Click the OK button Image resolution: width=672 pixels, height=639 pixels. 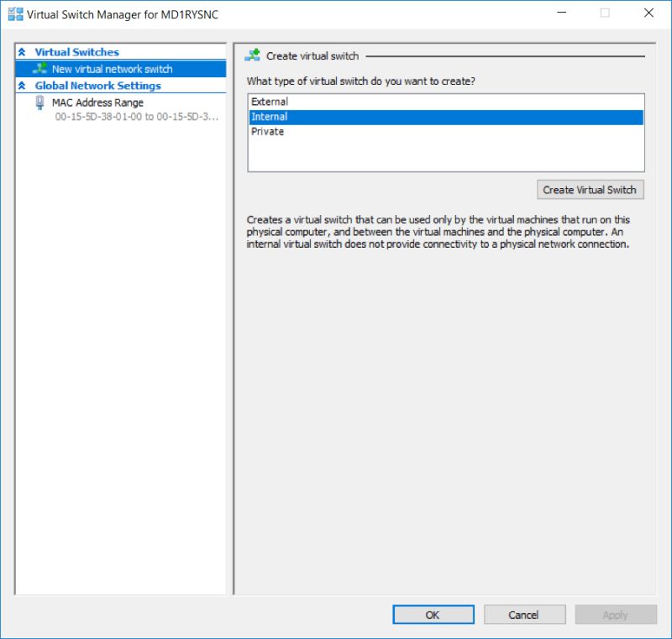point(433,614)
